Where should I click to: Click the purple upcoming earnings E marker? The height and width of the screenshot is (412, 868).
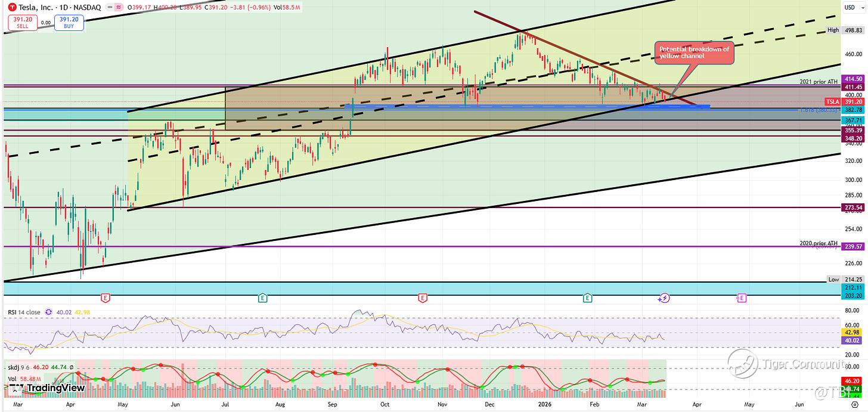(742, 297)
